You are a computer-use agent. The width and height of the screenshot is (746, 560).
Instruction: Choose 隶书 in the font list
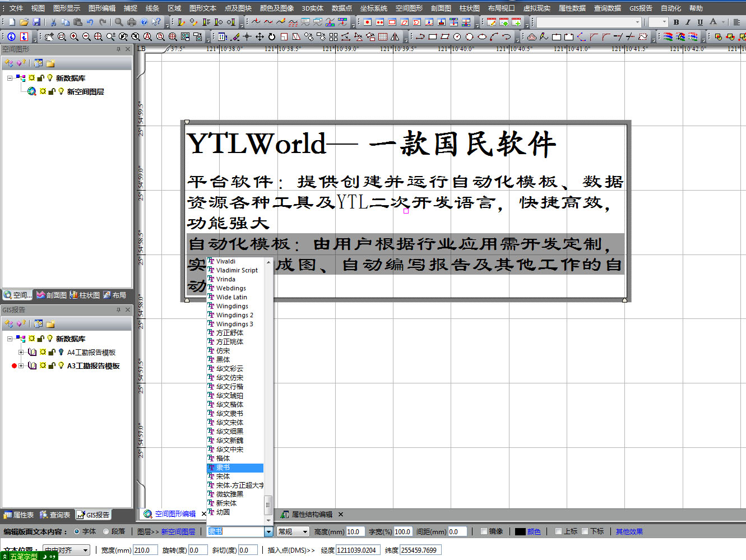click(235, 468)
